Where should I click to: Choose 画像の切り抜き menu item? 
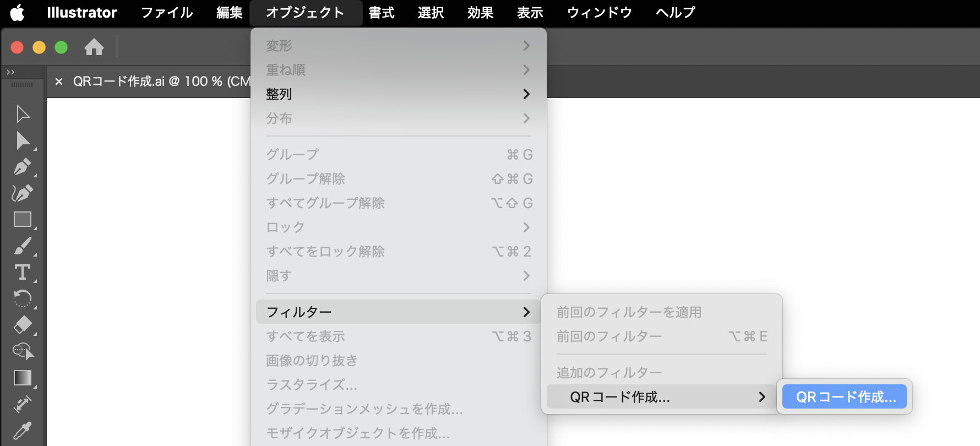point(399,361)
